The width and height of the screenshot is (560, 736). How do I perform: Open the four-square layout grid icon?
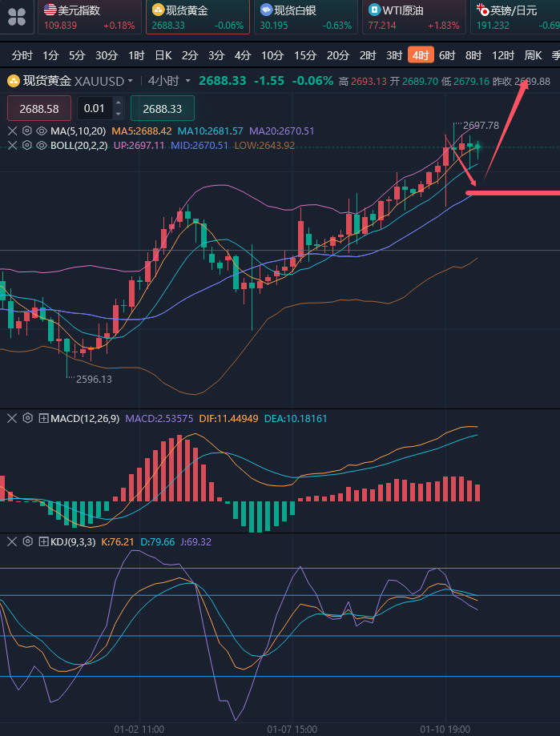[x=17, y=17]
